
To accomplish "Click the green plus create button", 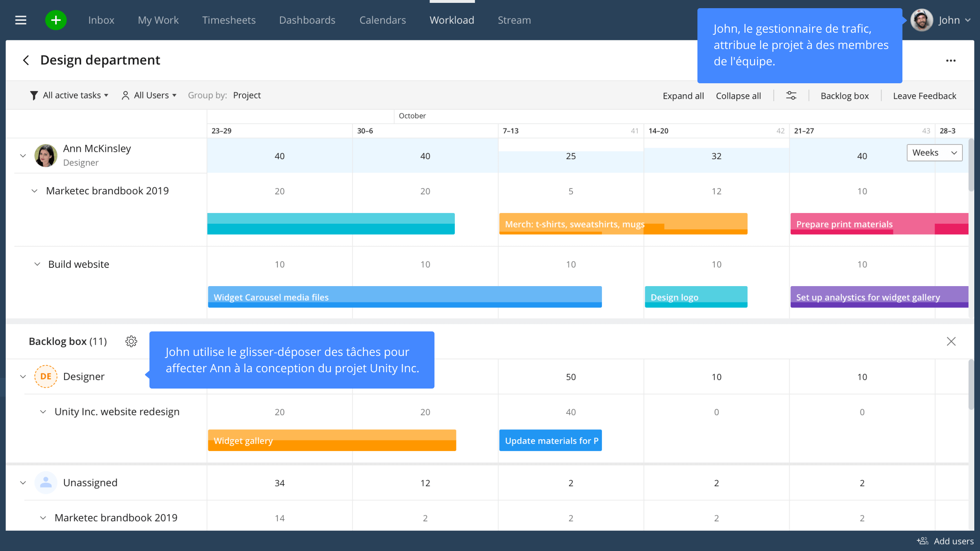I will coord(56,20).
